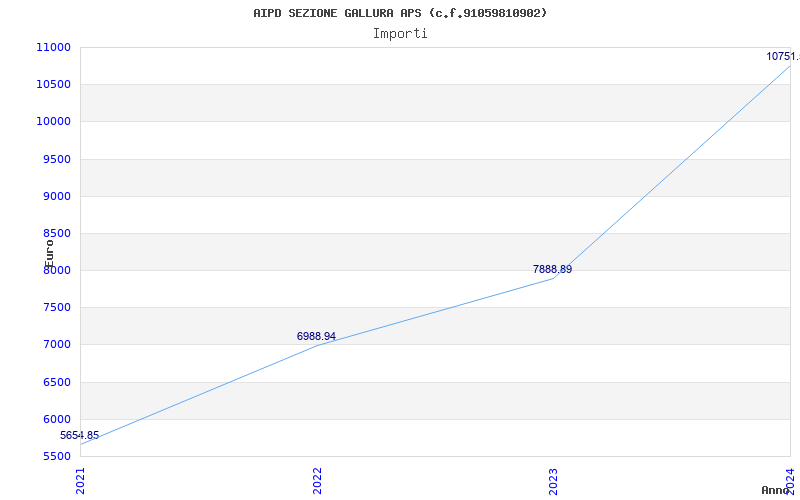Viewport: 800px width, 500px height.
Task: Click the 2024 x-axis label
Action: pos(790,480)
